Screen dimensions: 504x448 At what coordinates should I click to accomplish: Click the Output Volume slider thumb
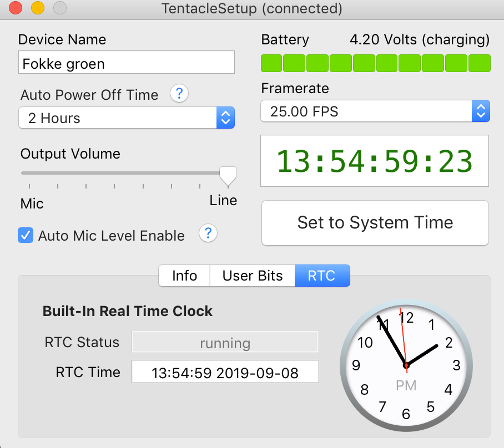tap(228, 176)
